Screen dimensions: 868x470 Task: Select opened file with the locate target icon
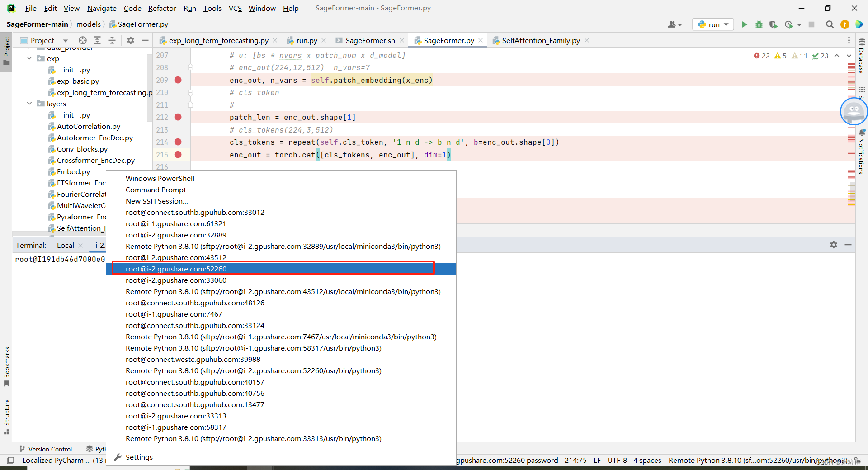tap(83, 40)
